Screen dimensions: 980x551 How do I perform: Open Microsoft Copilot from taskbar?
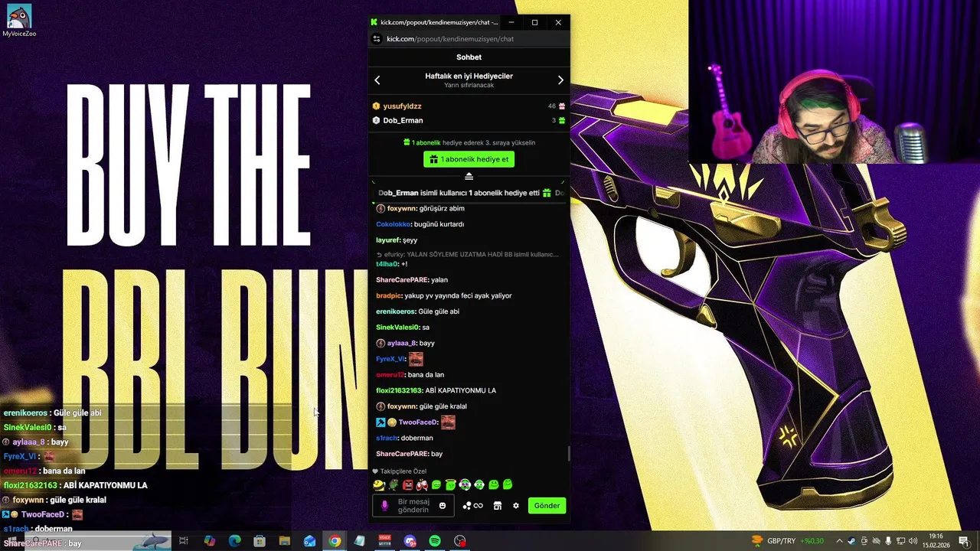pyautogui.click(x=209, y=541)
